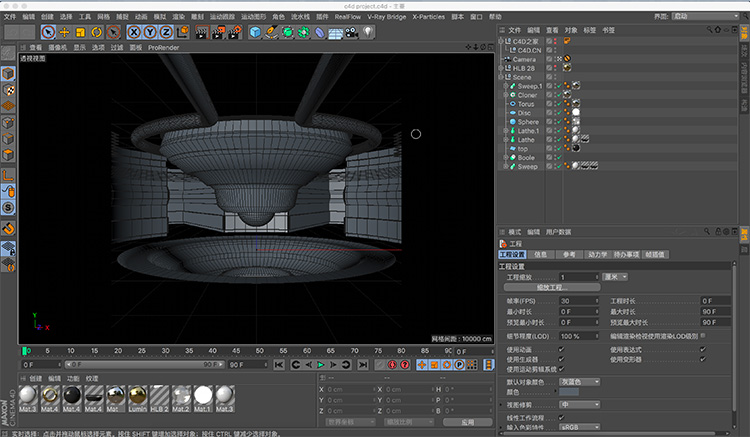Toggle Enable Snap magnet icon
Image resolution: width=750 pixels, height=437 pixels.
point(8,228)
